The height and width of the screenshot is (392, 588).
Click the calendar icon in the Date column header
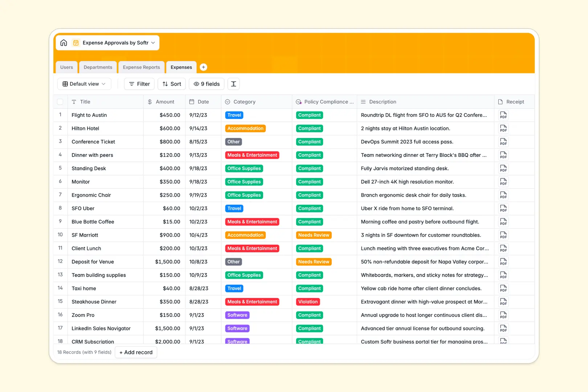click(191, 102)
